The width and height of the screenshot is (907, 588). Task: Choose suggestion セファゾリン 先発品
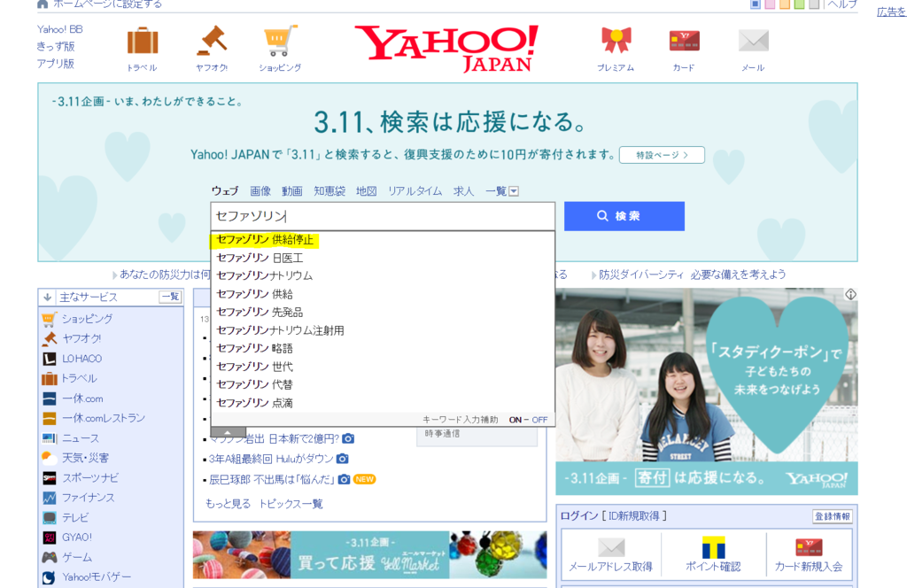[x=383, y=313]
